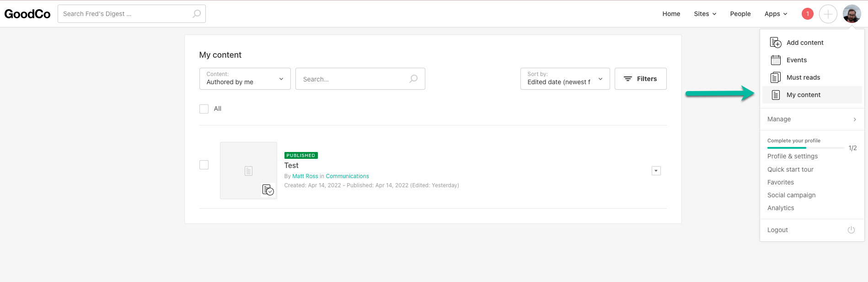868x282 pixels.
Task: Select My content in the user menu
Action: (812, 95)
